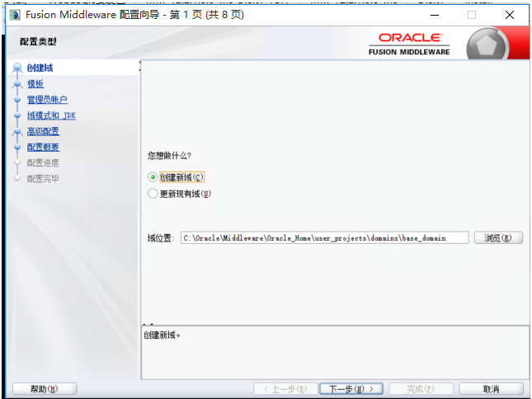
Task: Click the 下一步(N) next button
Action: click(x=351, y=389)
